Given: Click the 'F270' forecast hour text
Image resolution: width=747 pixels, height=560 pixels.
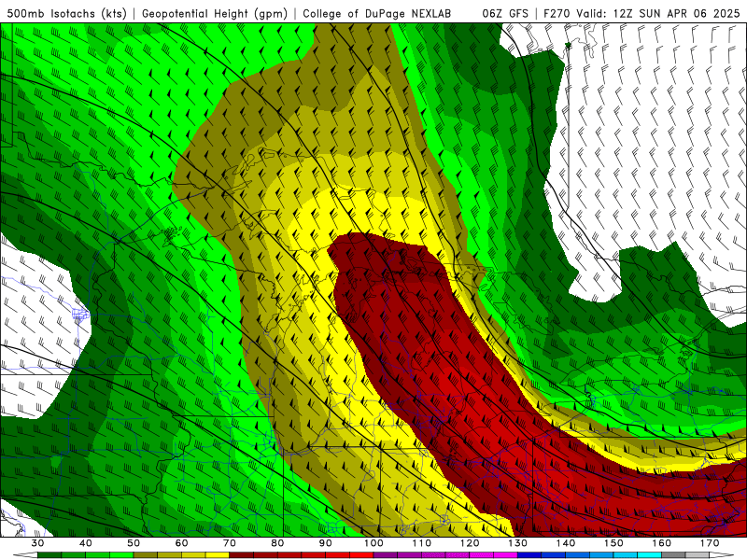Looking at the screenshot, I should click(557, 14).
